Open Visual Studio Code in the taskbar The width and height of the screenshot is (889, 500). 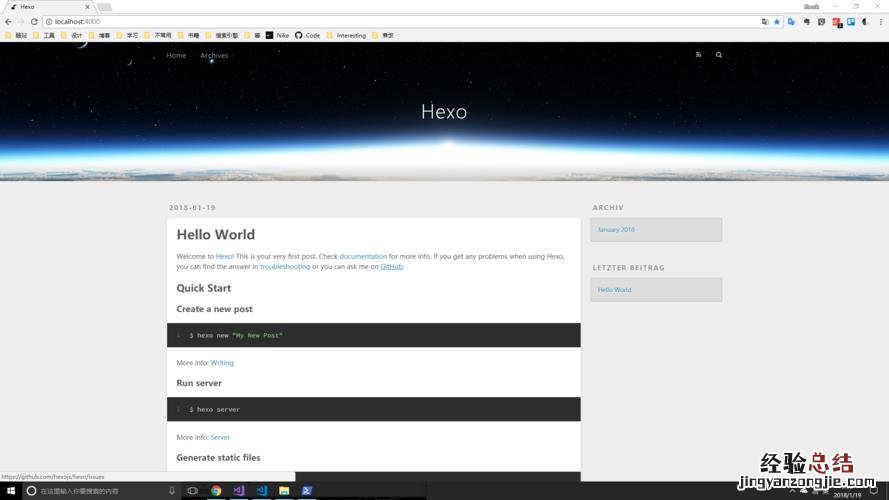pos(261,491)
